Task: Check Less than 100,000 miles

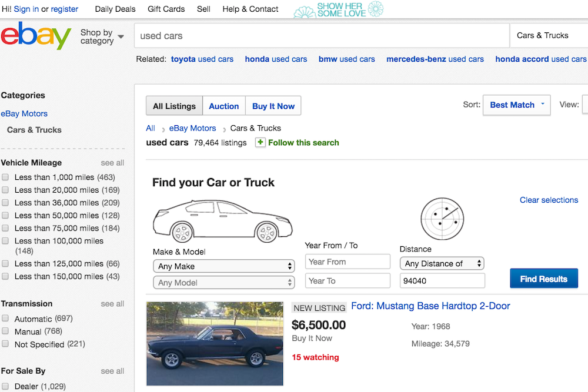Action: 5,240
